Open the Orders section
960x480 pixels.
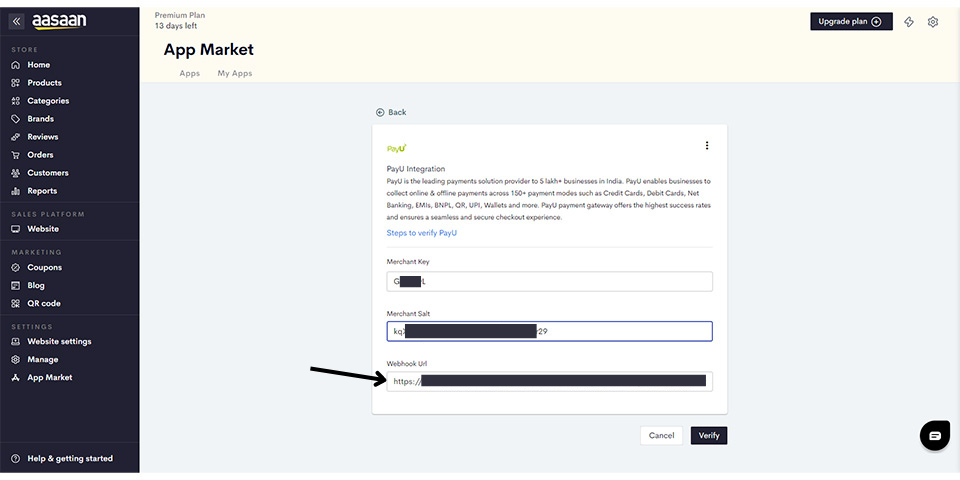tap(40, 155)
